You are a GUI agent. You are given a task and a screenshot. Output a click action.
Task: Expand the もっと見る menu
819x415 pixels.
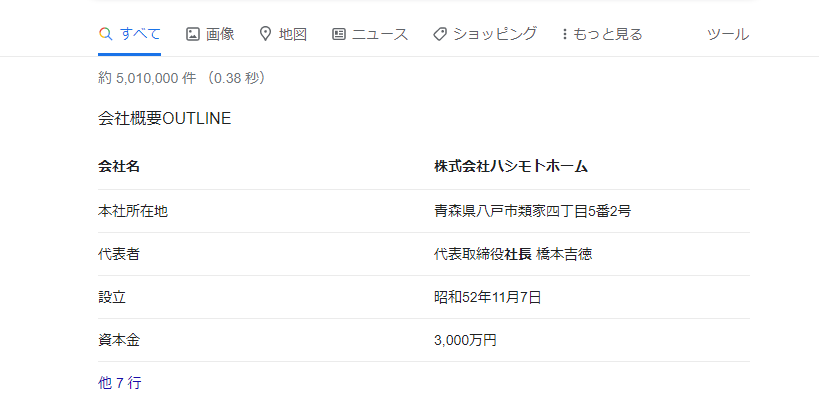click(x=602, y=34)
